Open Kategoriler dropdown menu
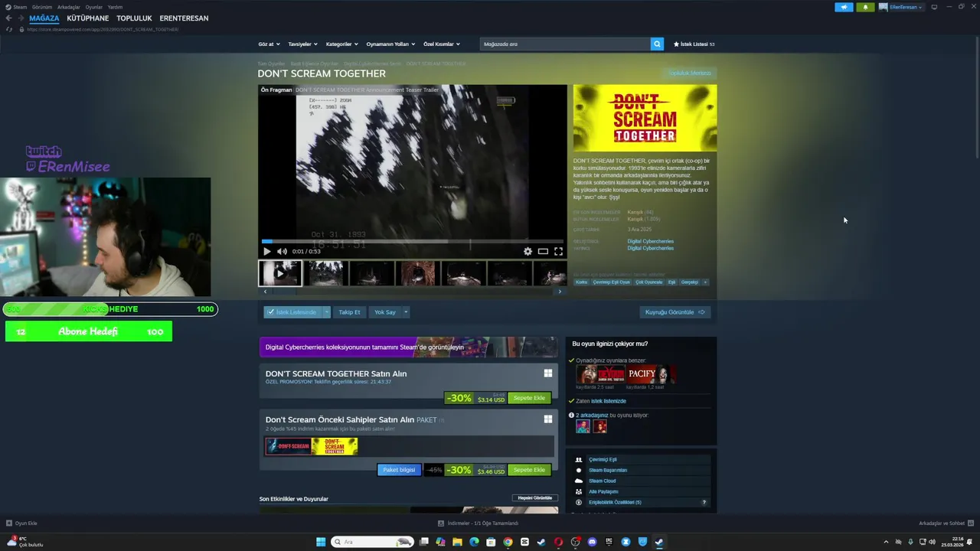Viewport: 980px width, 551px height. (x=341, y=44)
